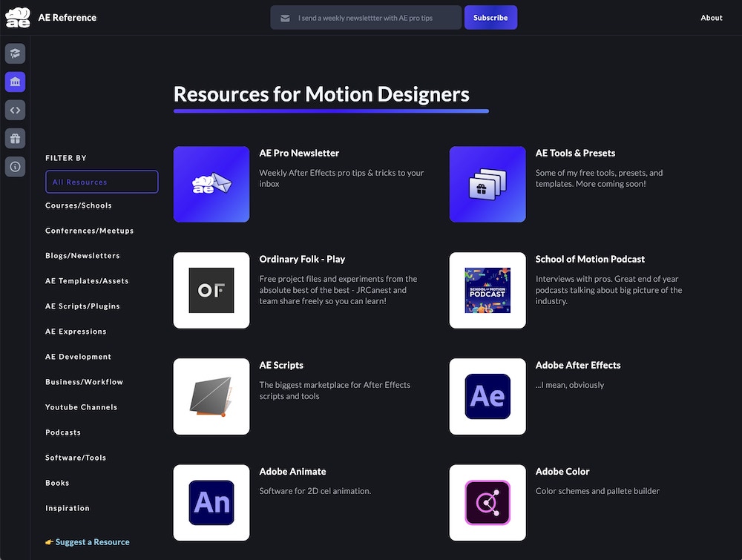The width and height of the screenshot is (742, 560).
Task: Open the graduation cap courses icon in sidebar
Action: click(15, 53)
